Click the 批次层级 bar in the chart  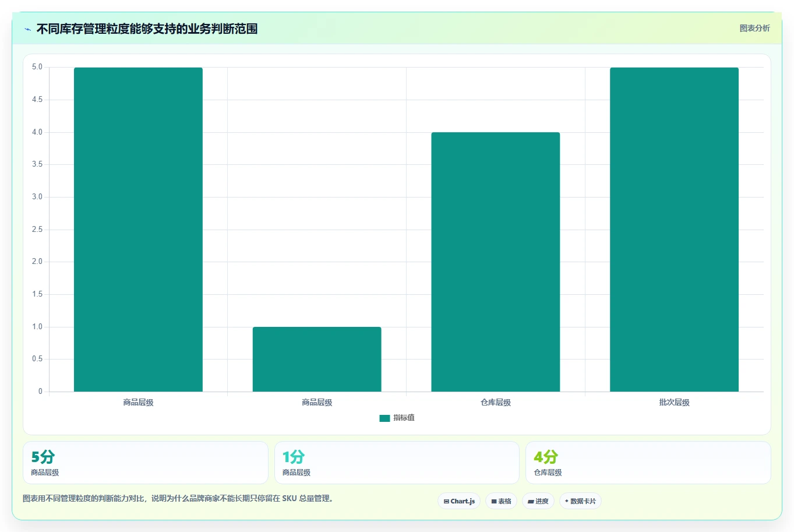pos(674,230)
